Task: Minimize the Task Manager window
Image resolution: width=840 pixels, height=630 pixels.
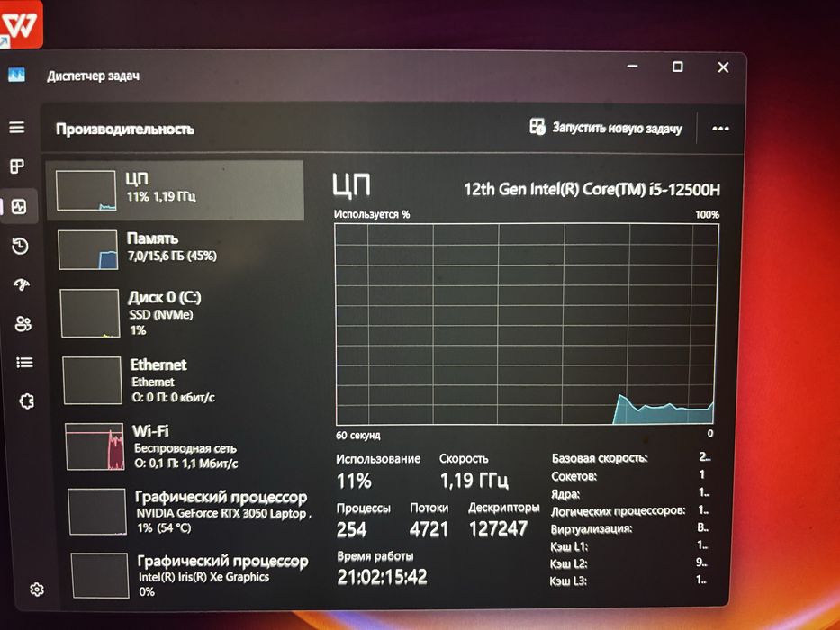Action: (632, 67)
